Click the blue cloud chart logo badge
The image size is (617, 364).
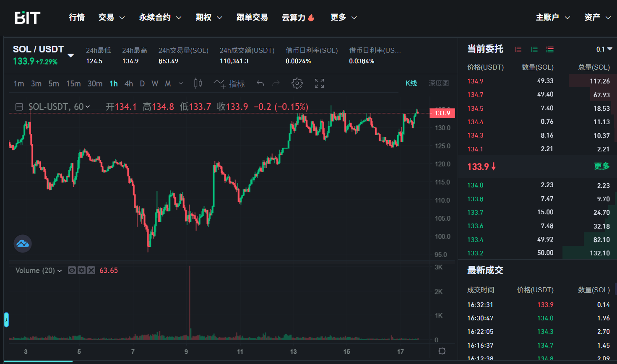click(x=23, y=244)
